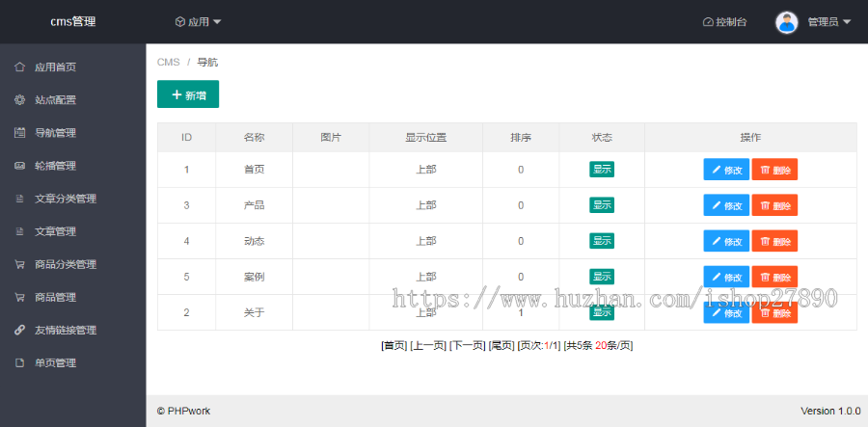Click 修改 for the 关于 row
This screenshot has height=427, width=868.
click(726, 312)
